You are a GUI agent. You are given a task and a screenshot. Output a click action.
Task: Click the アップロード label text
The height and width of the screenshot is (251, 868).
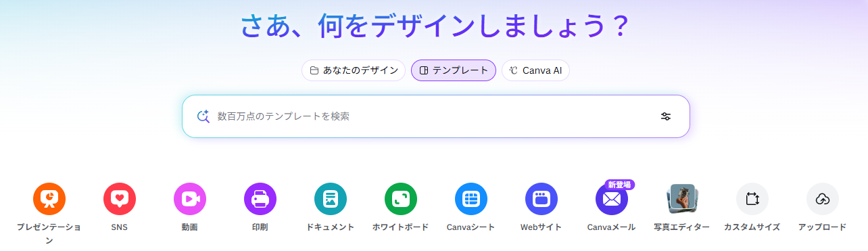823,227
